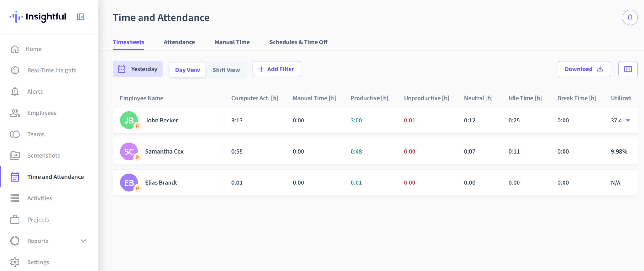
Task: Open Samantha Cox's name link
Action: coord(164,151)
